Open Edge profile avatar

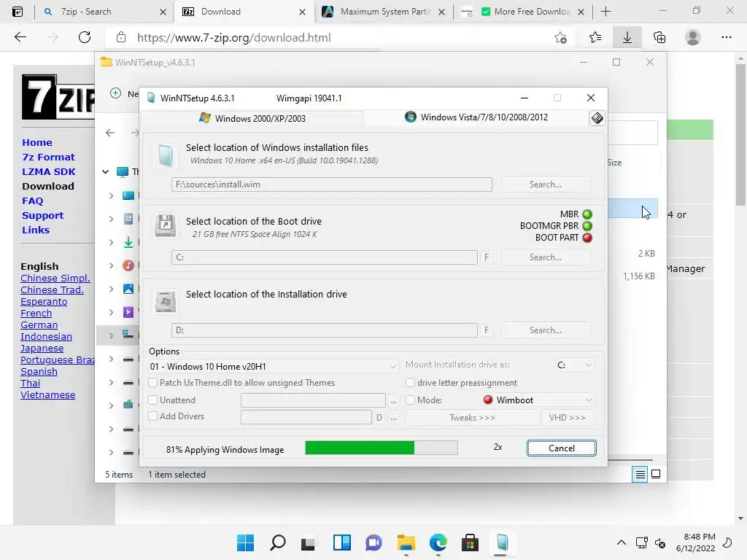coord(692,38)
